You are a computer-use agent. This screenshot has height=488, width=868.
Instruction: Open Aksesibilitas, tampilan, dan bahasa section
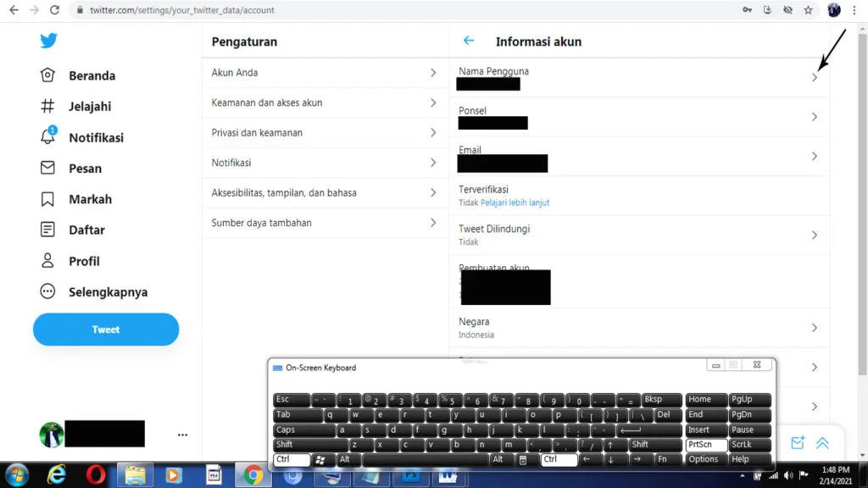point(325,192)
